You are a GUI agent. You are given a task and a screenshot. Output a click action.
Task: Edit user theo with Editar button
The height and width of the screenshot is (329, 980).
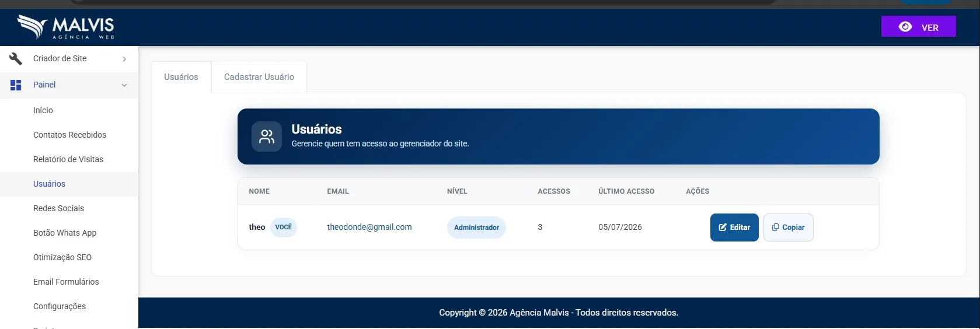click(734, 228)
